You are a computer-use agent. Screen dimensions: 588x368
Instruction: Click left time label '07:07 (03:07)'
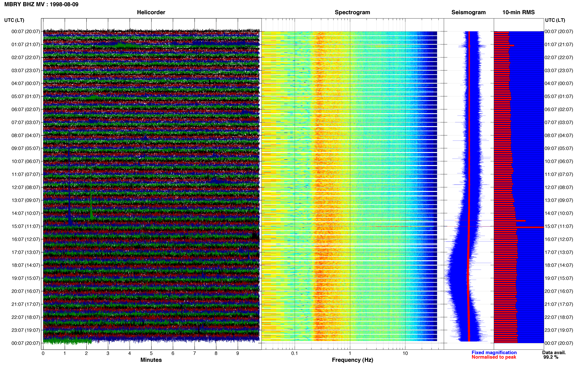pos(26,122)
